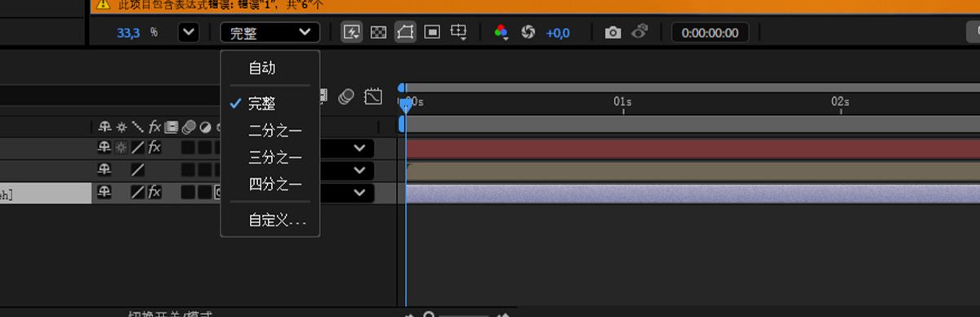980x317 pixels.
Task: Click the 0:00:00:00 timecode display
Action: [x=710, y=33]
